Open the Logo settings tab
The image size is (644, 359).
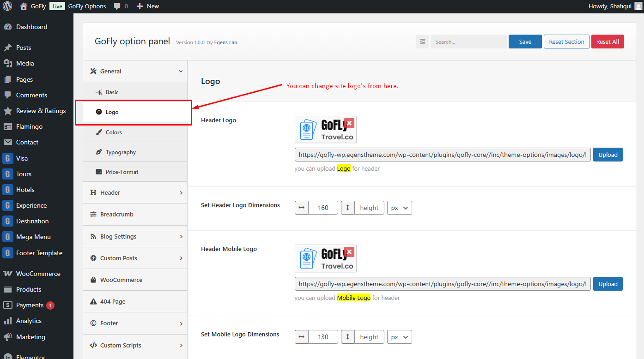[135, 112]
